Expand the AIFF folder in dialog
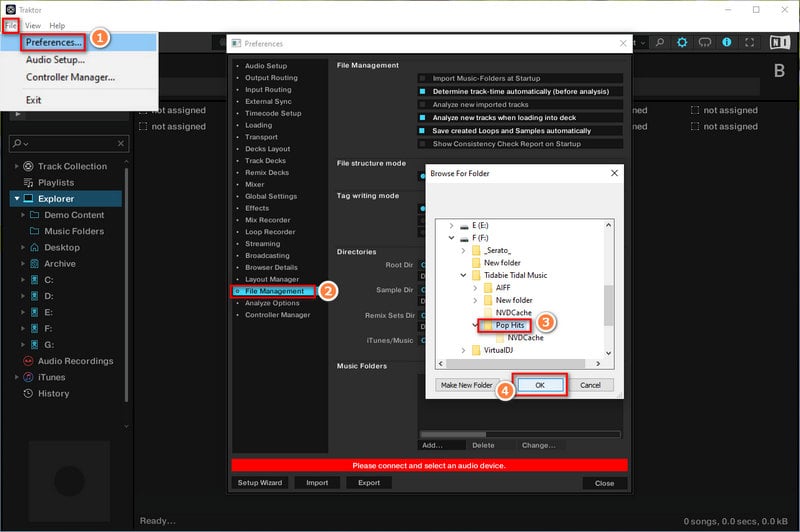The image size is (800, 532). [x=475, y=288]
